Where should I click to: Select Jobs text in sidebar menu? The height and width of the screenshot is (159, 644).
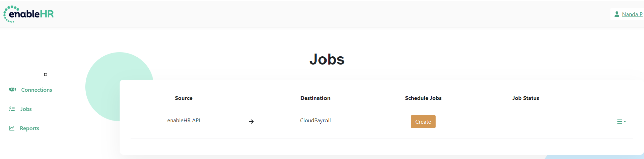(x=26, y=109)
